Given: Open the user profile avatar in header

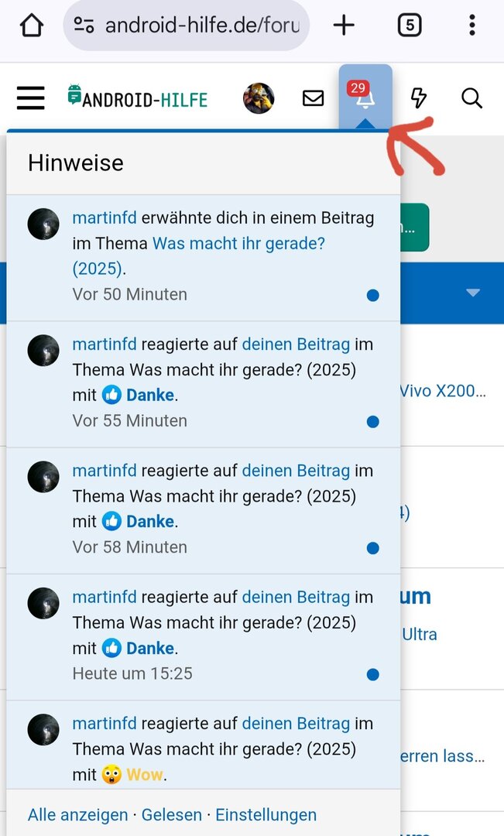Looking at the screenshot, I should (259, 98).
